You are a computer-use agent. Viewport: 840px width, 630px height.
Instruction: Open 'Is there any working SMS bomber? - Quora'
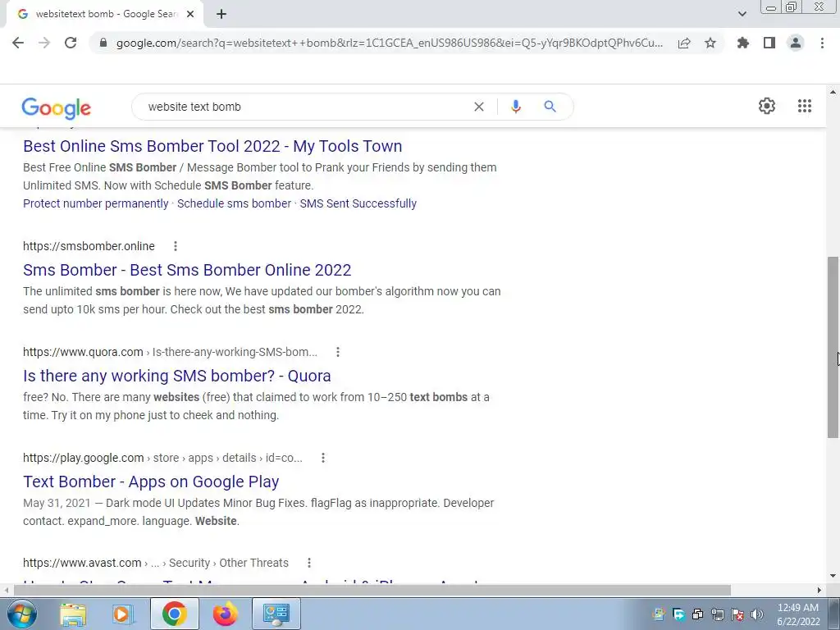pyautogui.click(x=177, y=376)
